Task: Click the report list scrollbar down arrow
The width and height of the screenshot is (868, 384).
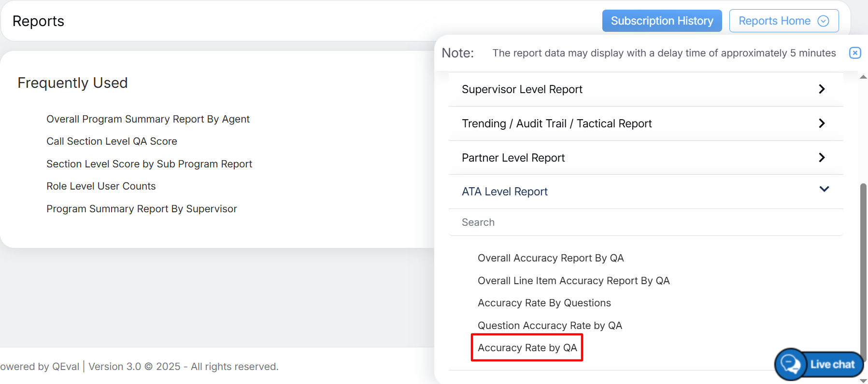Action: 863,380
